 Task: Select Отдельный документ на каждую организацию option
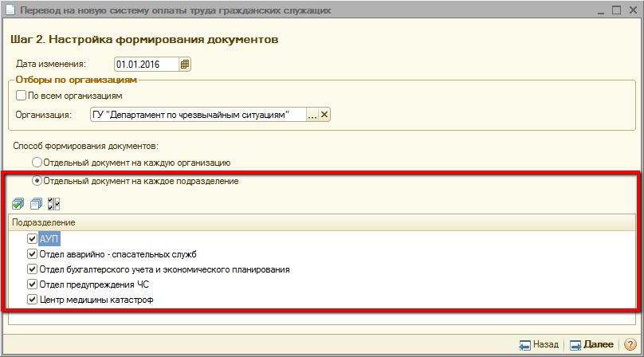point(37,163)
